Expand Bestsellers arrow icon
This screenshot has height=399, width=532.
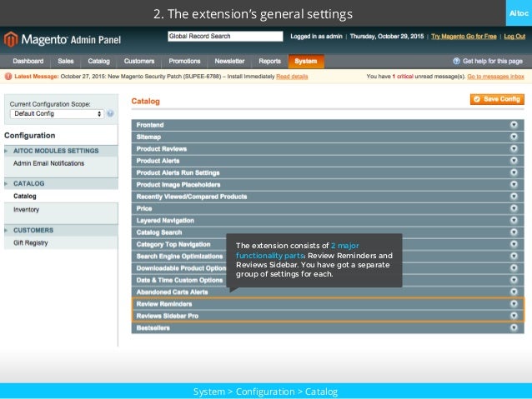(x=514, y=327)
